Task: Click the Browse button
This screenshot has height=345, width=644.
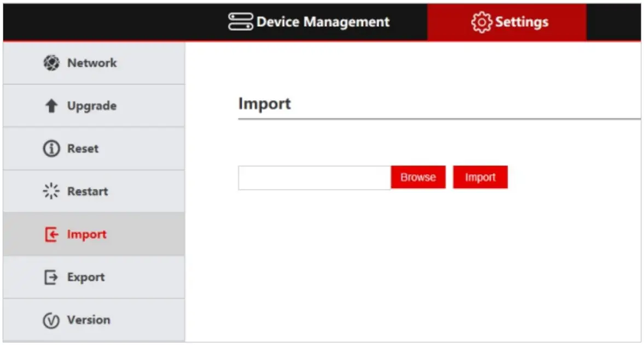Action: pos(418,176)
